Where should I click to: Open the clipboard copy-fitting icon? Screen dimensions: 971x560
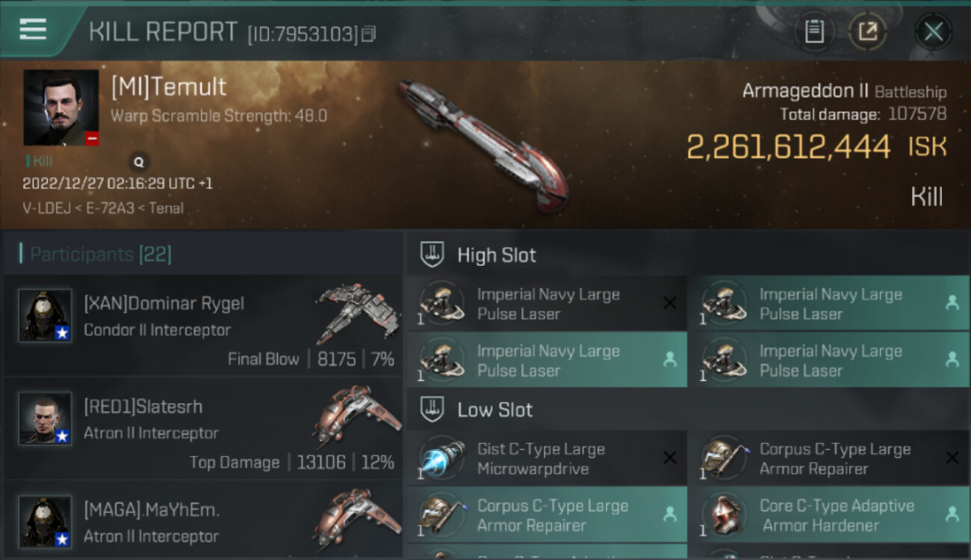point(814,32)
